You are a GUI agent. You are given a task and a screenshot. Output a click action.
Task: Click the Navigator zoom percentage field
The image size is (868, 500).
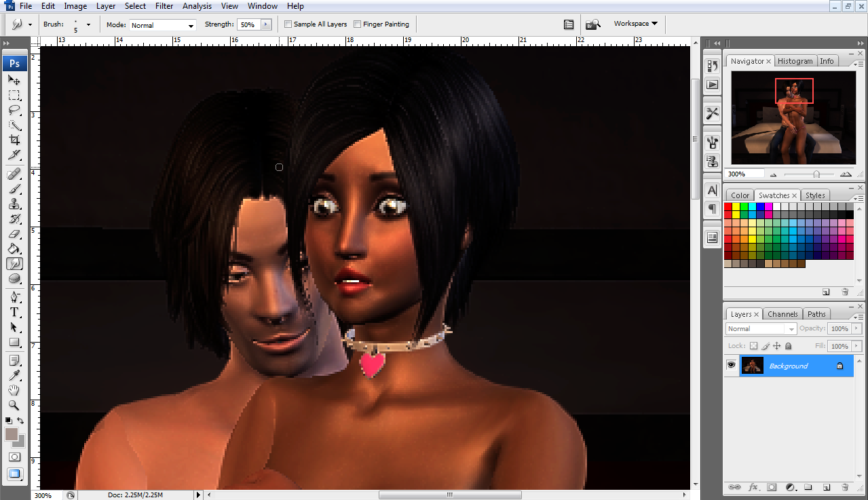[744, 174]
